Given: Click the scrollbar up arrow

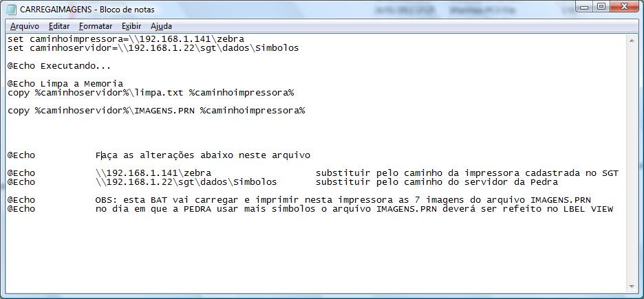Looking at the screenshot, I should pyautogui.click(x=631, y=40).
